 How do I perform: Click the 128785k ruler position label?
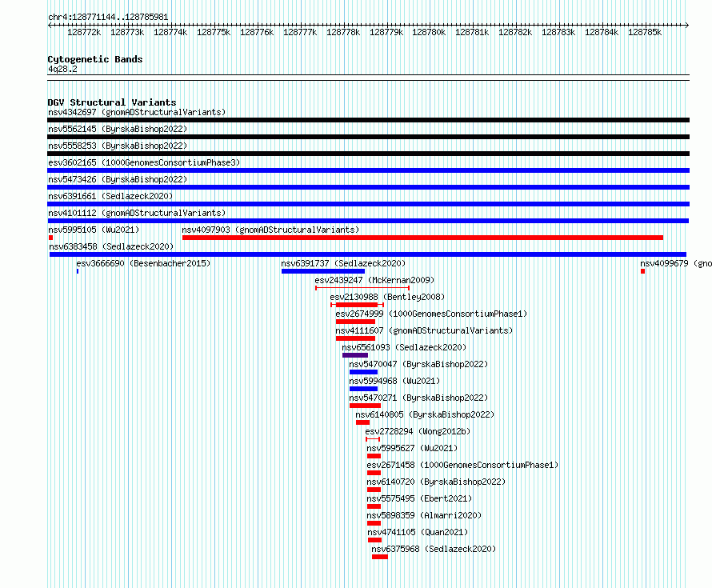[x=645, y=32]
